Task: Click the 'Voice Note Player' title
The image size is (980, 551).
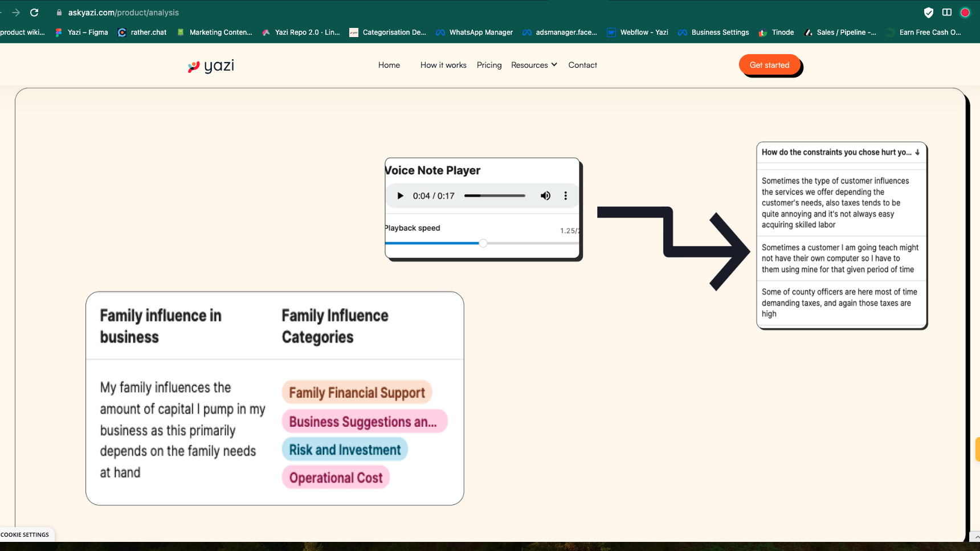Action: [432, 170]
